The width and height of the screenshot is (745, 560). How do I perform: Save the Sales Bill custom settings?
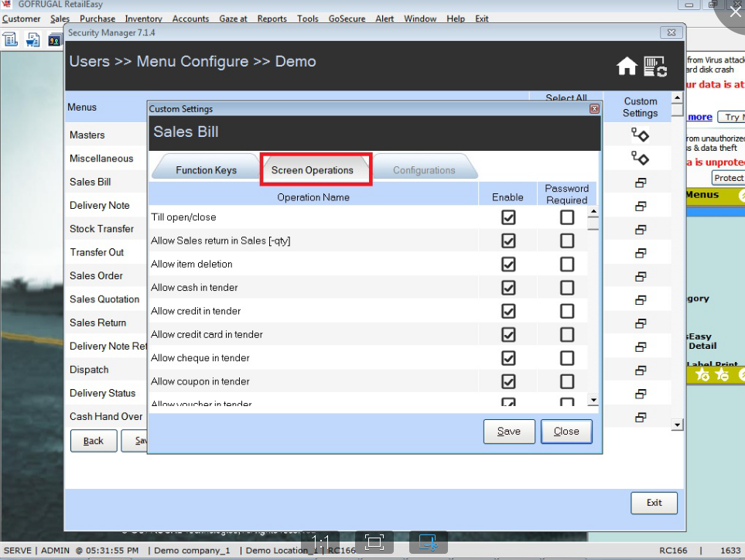509,432
